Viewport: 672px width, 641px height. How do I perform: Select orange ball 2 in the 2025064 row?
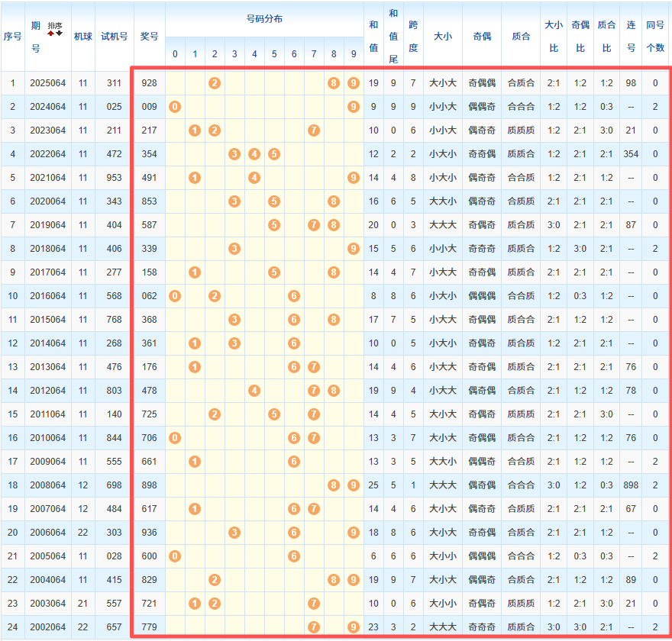click(x=215, y=83)
